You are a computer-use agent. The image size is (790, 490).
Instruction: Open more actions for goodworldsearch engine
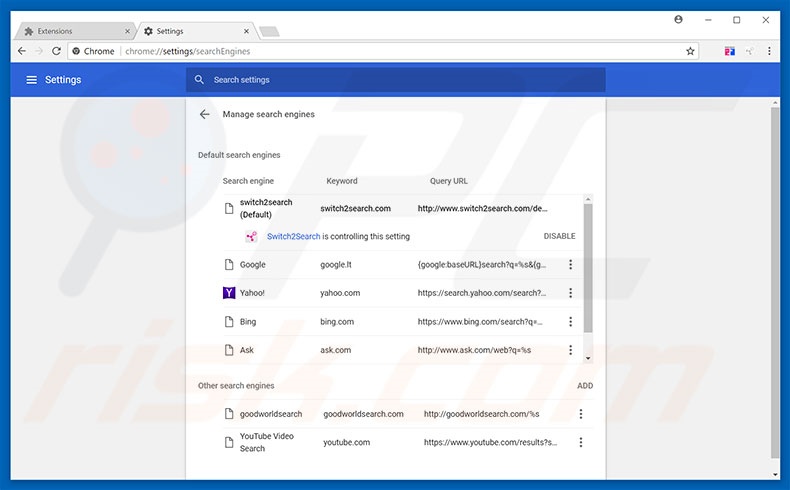tap(580, 413)
